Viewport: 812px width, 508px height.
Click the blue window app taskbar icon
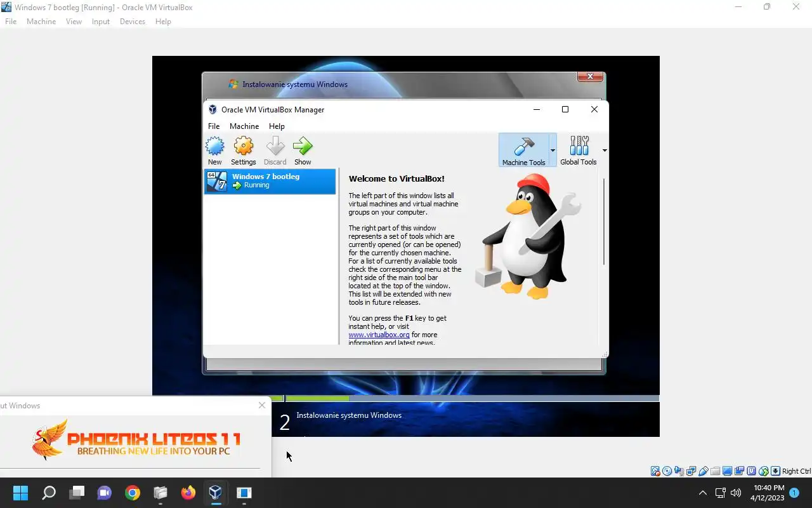244,493
